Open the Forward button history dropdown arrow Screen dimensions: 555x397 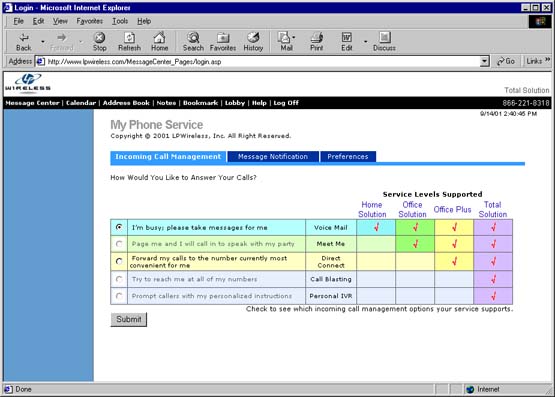point(81,42)
